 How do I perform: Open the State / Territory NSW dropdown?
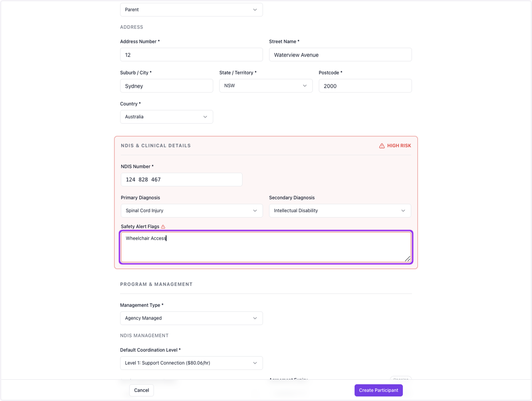[266, 86]
